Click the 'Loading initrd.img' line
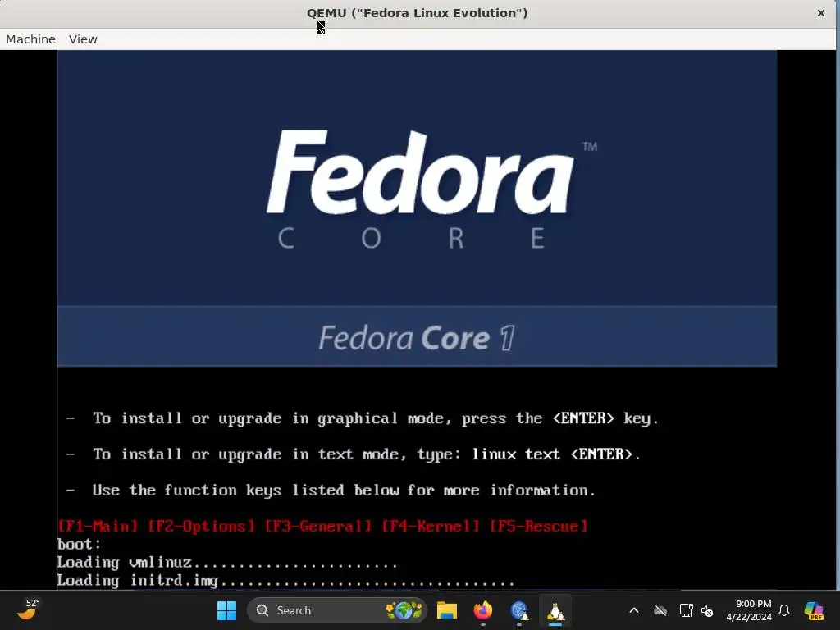Viewport: 840px width, 630px height. tap(285, 581)
